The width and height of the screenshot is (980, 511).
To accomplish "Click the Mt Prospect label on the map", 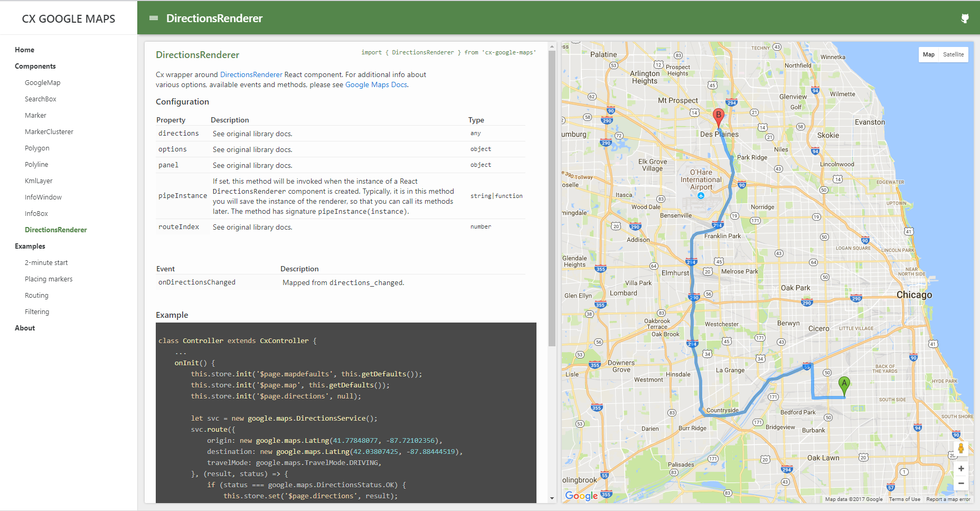I will 677,100.
